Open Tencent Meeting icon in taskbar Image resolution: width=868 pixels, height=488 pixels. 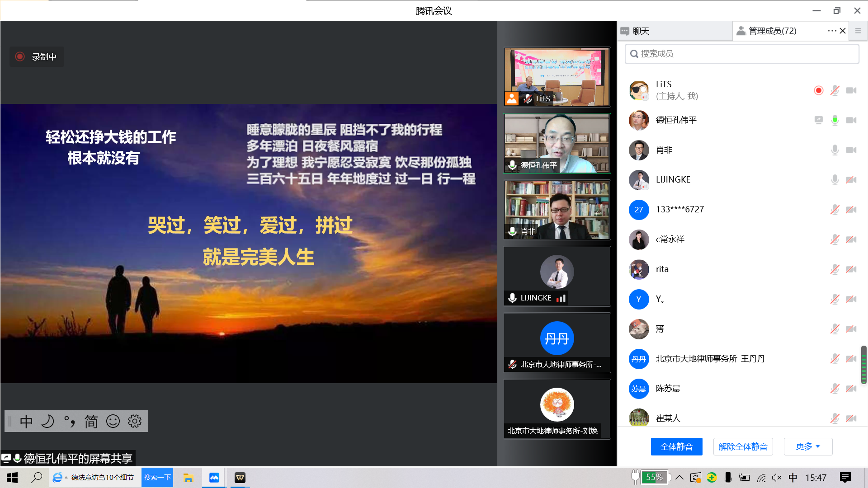[214, 478]
